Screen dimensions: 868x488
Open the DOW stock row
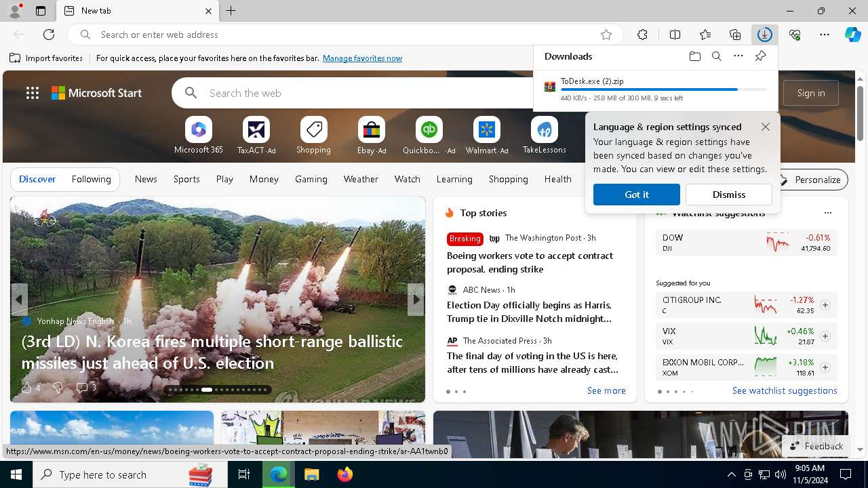pos(746,243)
